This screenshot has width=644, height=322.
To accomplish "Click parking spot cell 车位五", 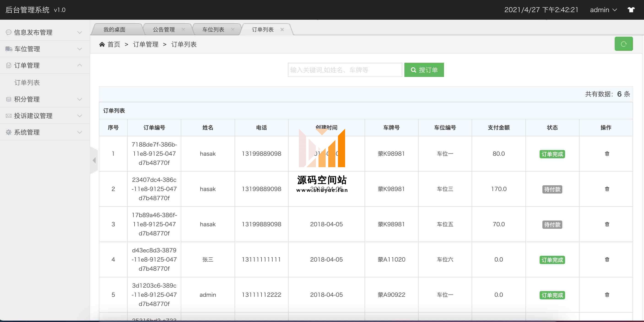I will [x=445, y=224].
